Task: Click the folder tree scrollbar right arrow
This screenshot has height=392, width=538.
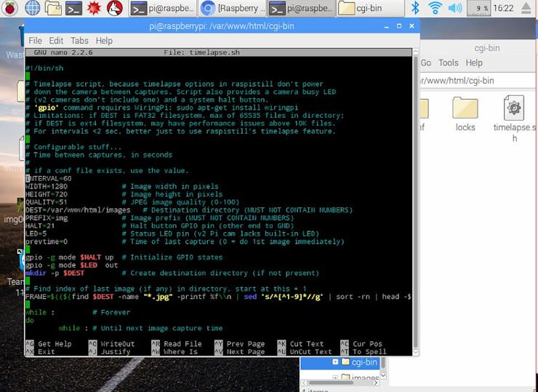Action: pos(376,383)
